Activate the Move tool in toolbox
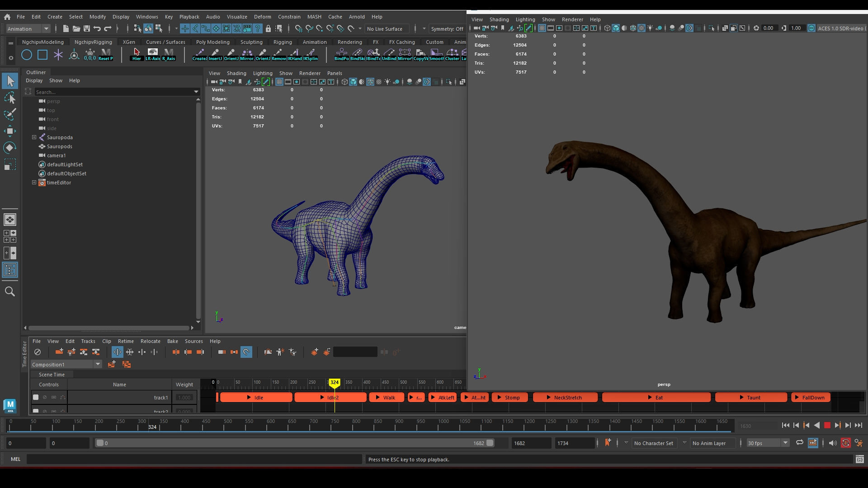The height and width of the screenshot is (488, 868). 10,131
